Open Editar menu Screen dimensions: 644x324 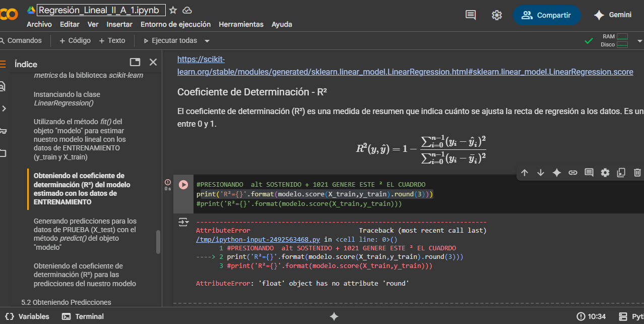tap(70, 24)
